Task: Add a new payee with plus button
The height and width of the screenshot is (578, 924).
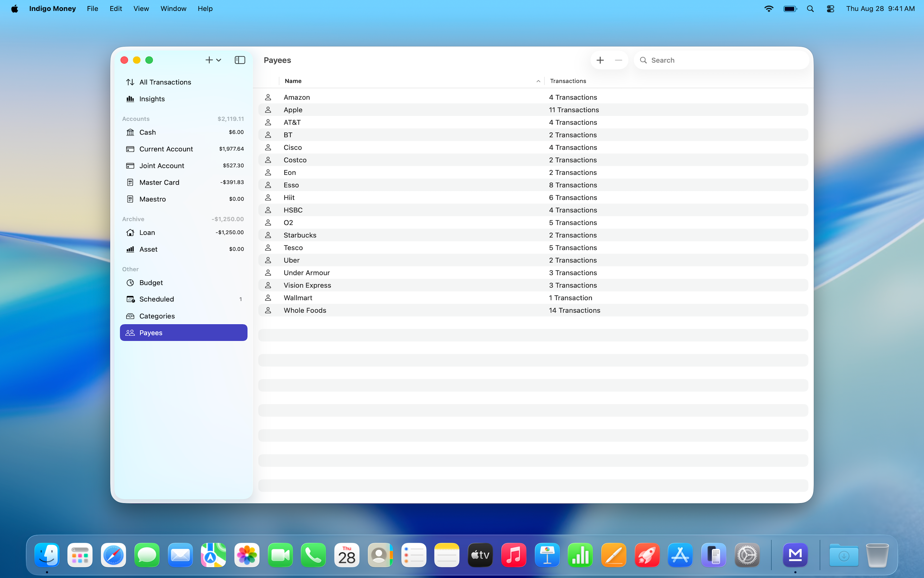Action: click(600, 60)
